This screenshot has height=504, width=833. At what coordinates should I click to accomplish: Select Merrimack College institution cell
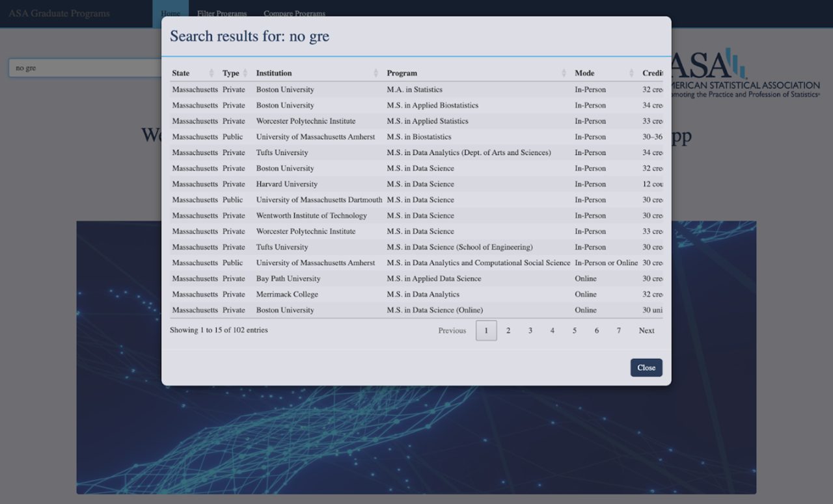click(287, 295)
